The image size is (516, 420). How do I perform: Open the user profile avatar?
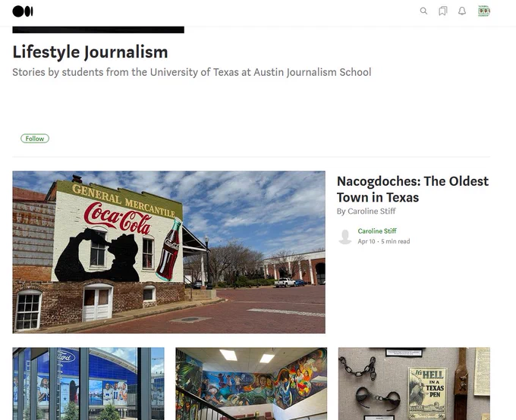tap(484, 11)
